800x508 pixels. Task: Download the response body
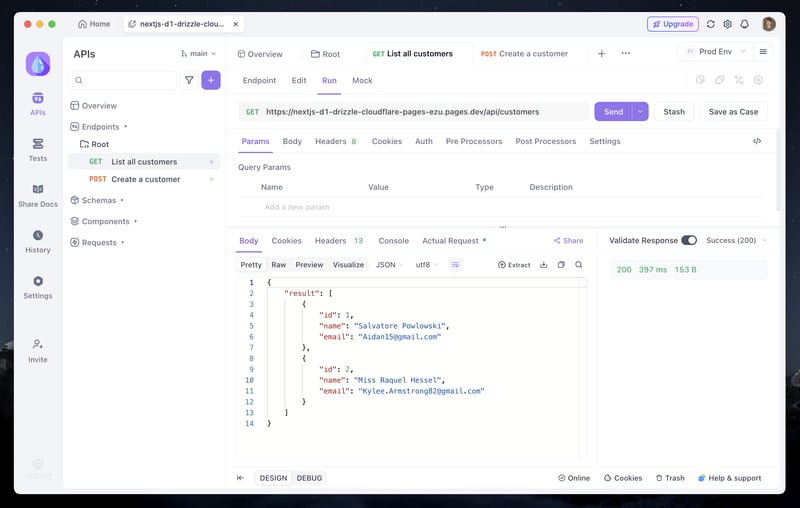pyautogui.click(x=543, y=265)
